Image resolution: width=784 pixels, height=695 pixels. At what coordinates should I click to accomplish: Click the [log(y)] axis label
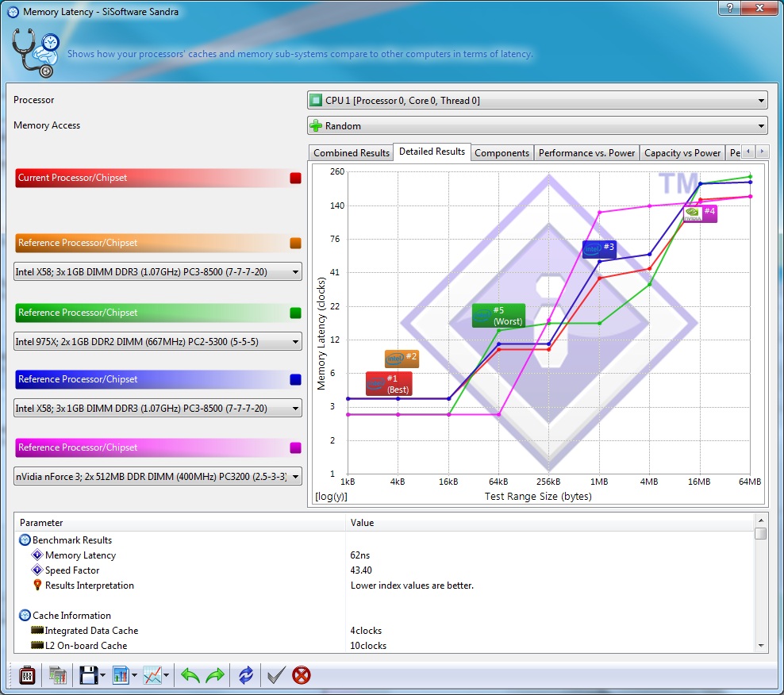pos(331,497)
